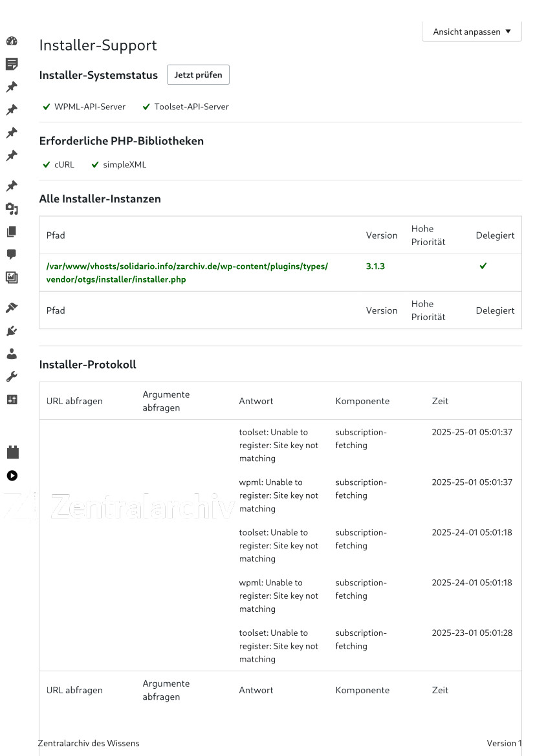Open the Comments speech bubble icon
This screenshot has height=756, width=535.
coord(12,255)
